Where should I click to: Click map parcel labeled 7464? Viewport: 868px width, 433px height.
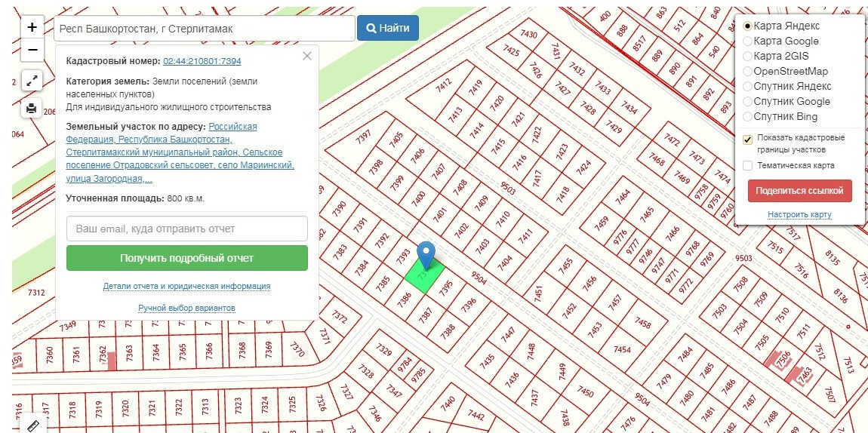pyautogui.click(x=623, y=198)
